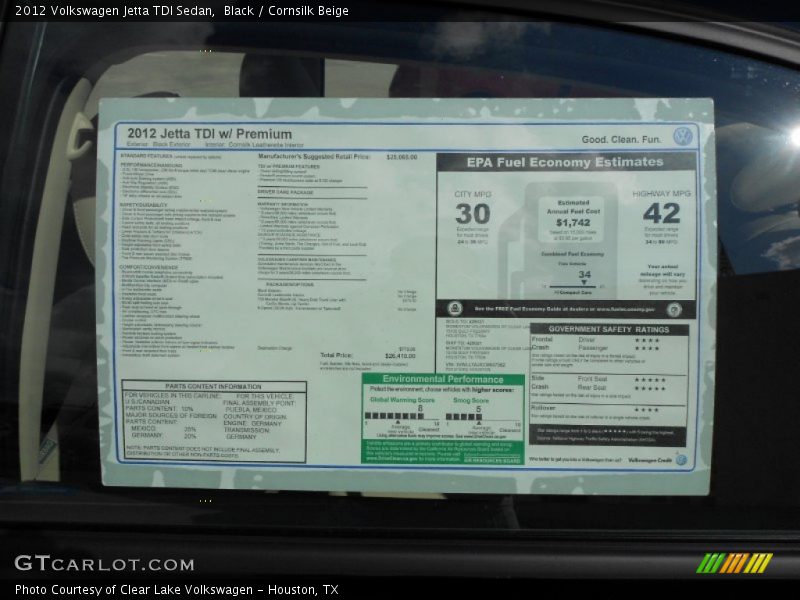Click the Parts Content Information box
This screenshot has height=600, width=800.
[213, 421]
